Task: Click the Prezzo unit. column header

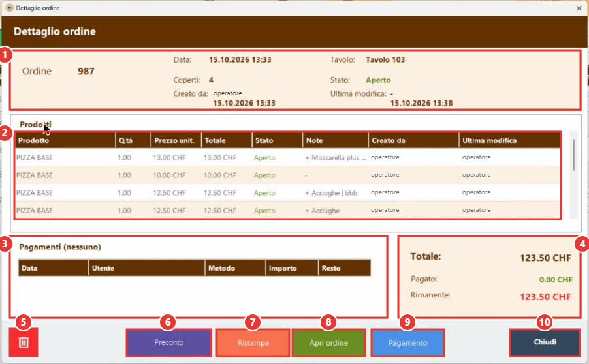Action: click(176, 140)
